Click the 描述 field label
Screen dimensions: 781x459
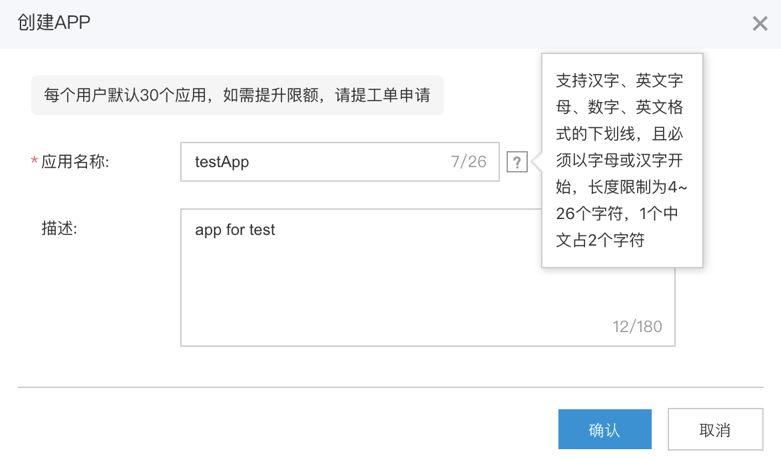(59, 229)
